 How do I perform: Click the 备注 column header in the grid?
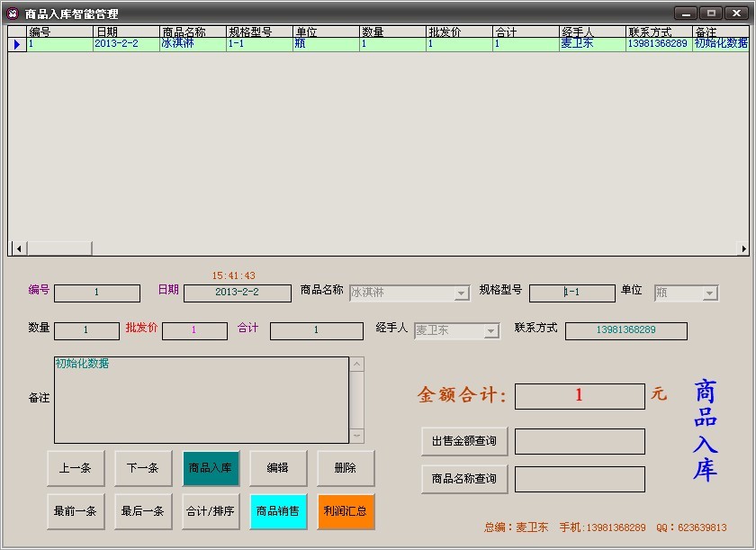[x=720, y=32]
